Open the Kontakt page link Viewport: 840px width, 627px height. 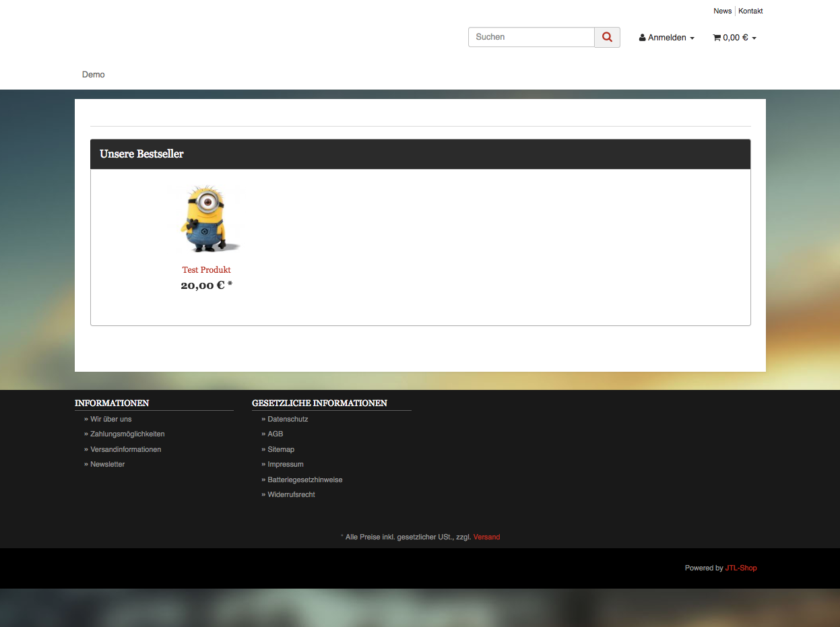pyautogui.click(x=750, y=11)
